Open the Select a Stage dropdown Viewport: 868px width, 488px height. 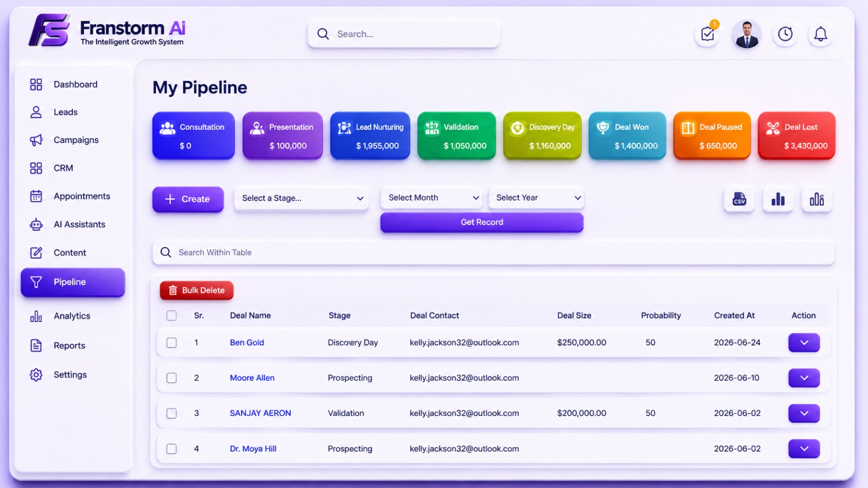tap(302, 198)
